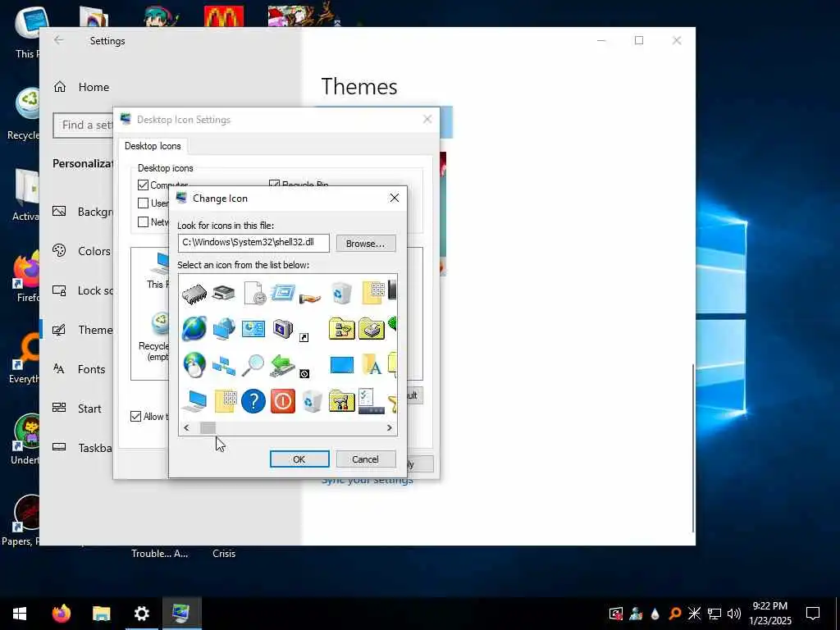Click the icon list left scroll arrow
Image resolution: width=840 pixels, height=630 pixels.
click(x=186, y=427)
